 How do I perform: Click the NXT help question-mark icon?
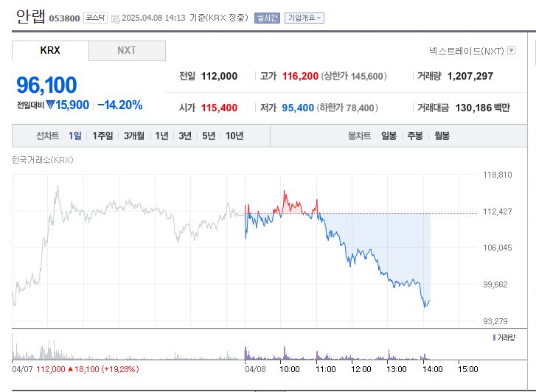tap(512, 51)
